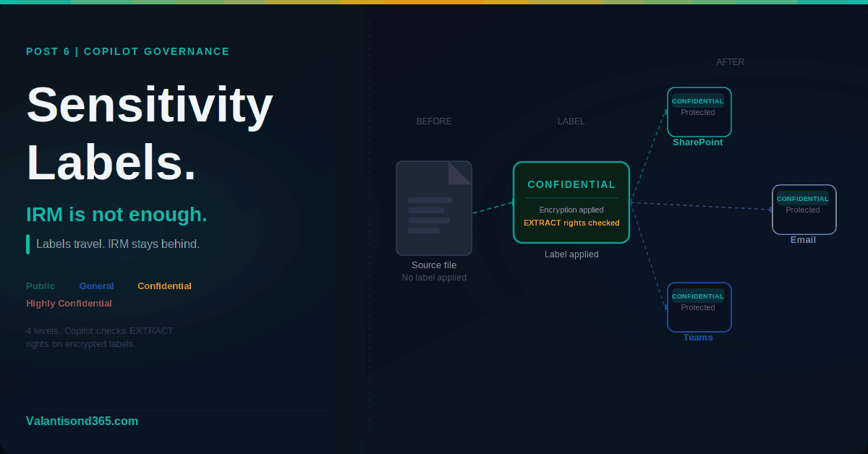This screenshot has width=868, height=454.
Task: Click the source file document icon
Action: pos(433,208)
